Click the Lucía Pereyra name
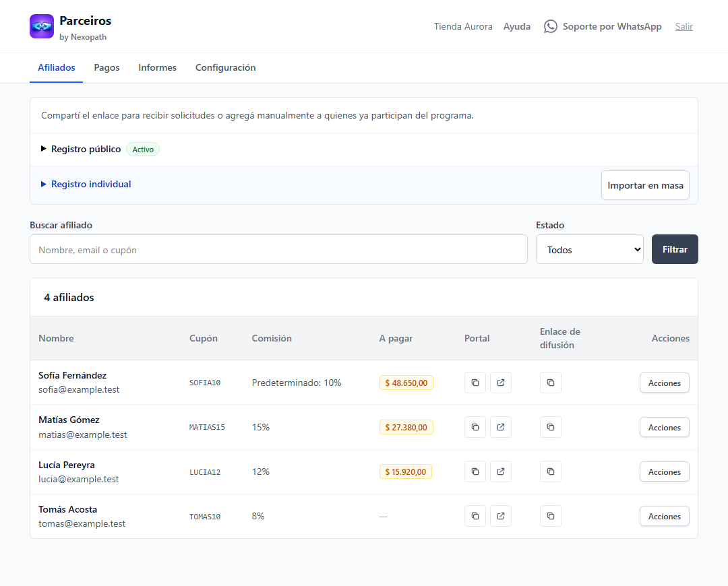This screenshot has height=586, width=728. tap(66, 465)
